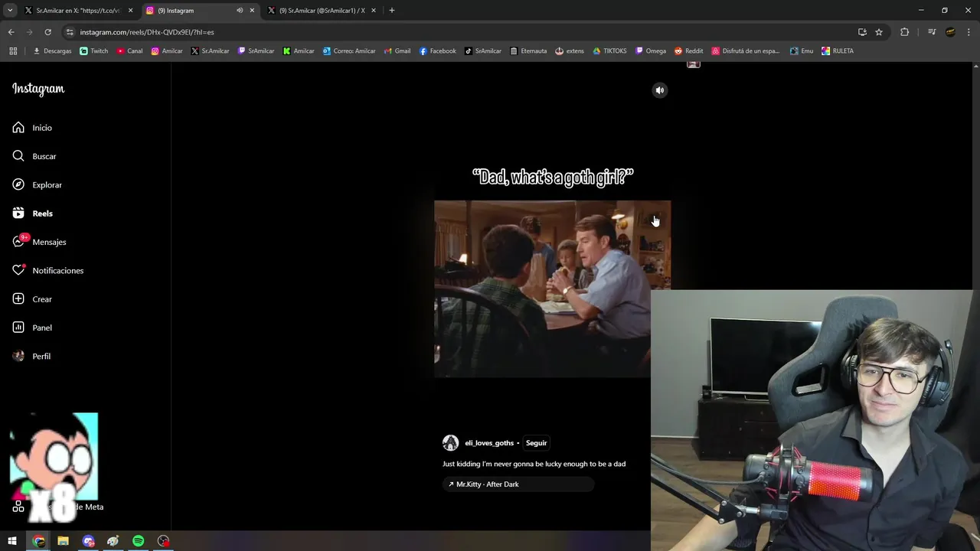Open Amilcar Kick bookmark
The image size is (980, 551).
[299, 51]
